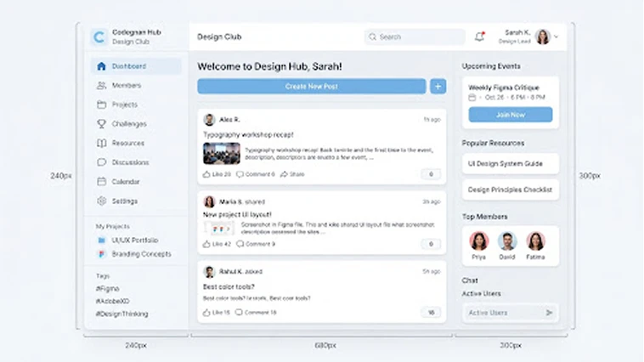The width and height of the screenshot is (644, 362).
Task: Open the Calendar page
Action: pyautogui.click(x=136, y=182)
